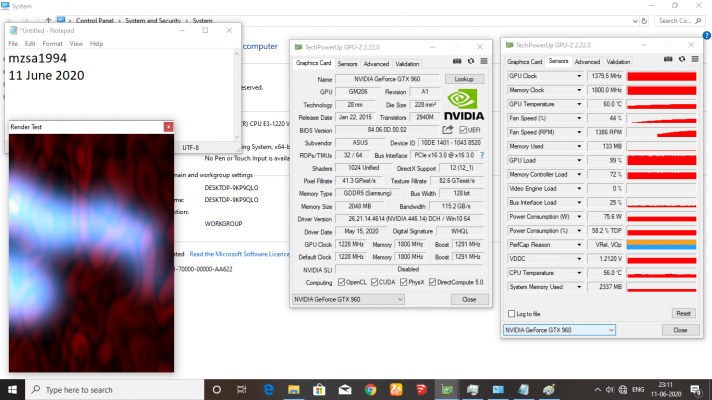Click BIOS export share icon
Image resolution: width=712 pixels, height=400 pixels.
click(448, 130)
